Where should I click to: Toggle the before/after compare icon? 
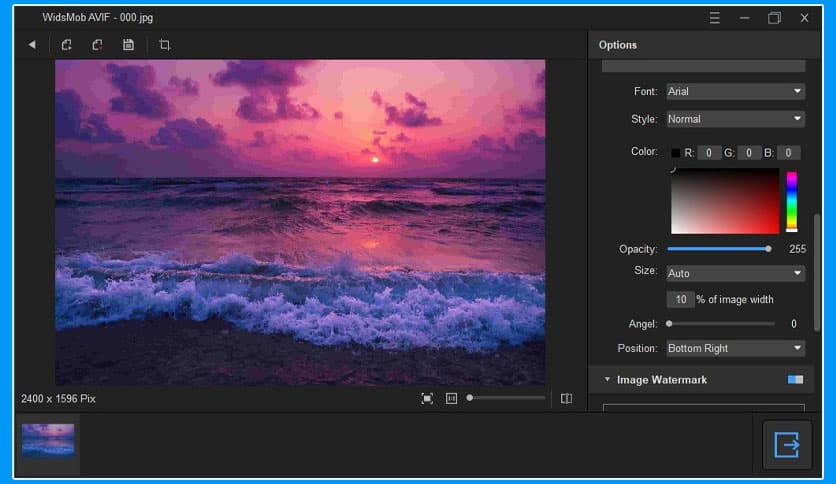tap(566, 399)
